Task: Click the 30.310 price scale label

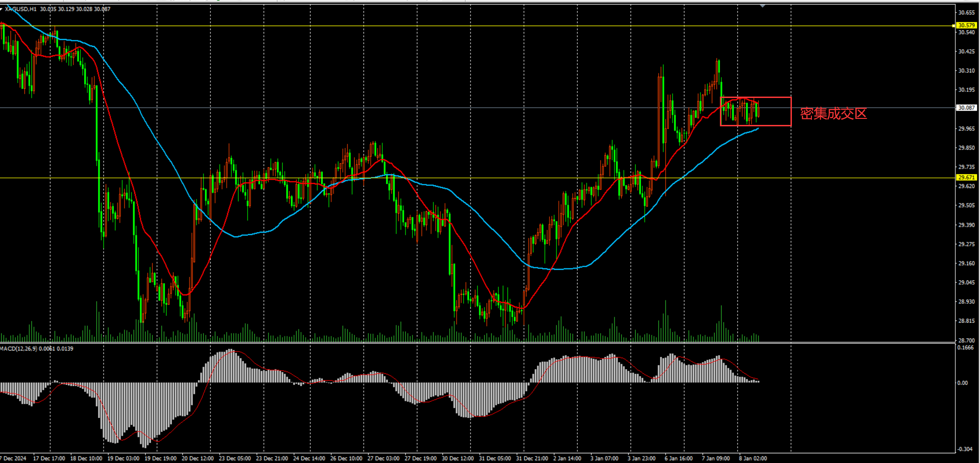Action: pyautogui.click(x=967, y=71)
